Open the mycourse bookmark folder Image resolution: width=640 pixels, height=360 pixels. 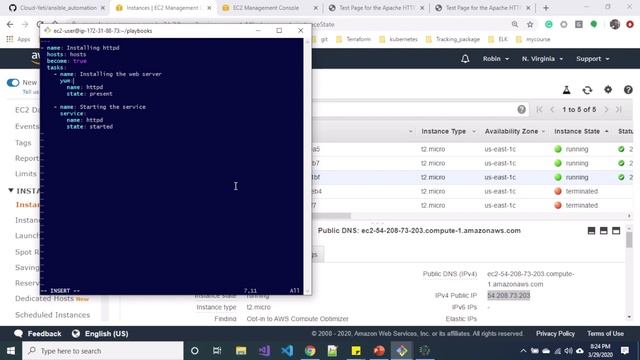533,39
